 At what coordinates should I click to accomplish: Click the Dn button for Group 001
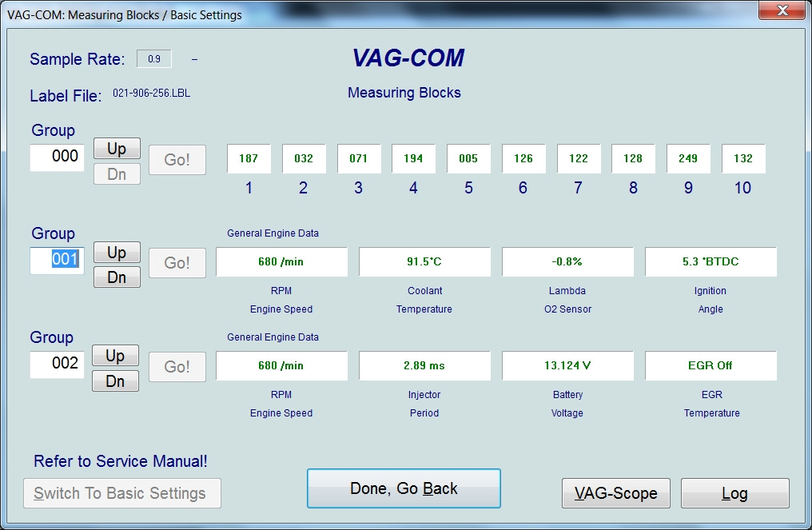click(x=117, y=277)
